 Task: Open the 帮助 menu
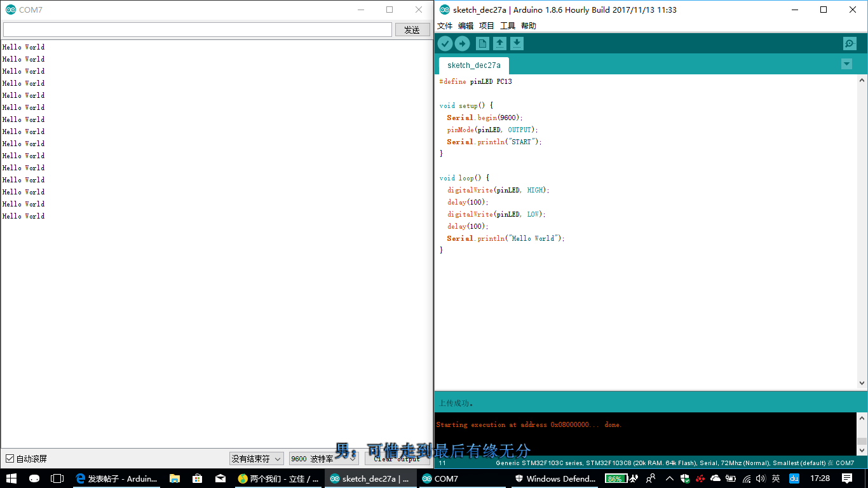pos(529,25)
